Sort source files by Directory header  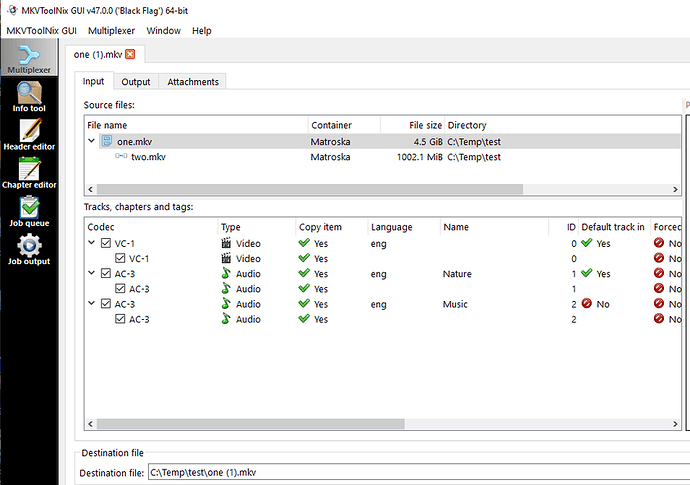[x=562, y=125]
